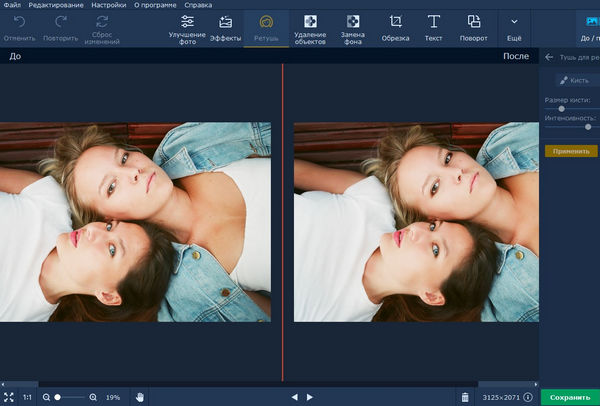
Task: Click the Сохранить button
Action: tap(569, 397)
